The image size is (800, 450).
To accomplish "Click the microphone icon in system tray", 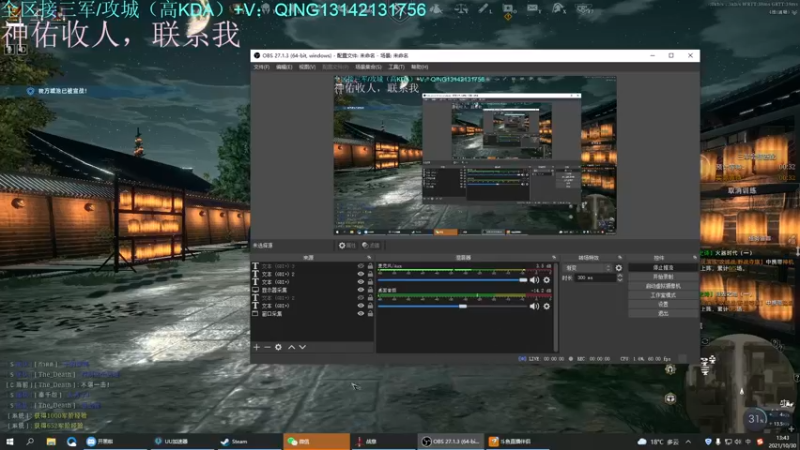I will [x=718, y=441].
